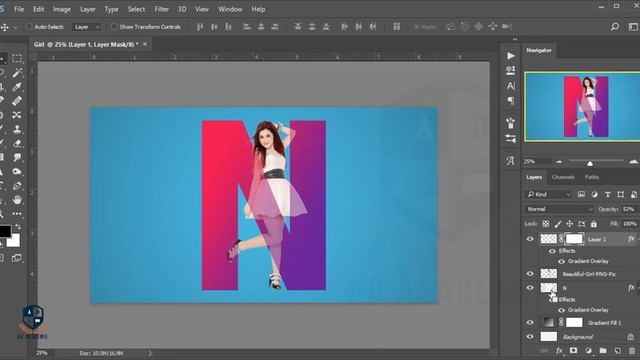
Task: Create new fill or adjustment layer
Action: [x=588, y=351]
